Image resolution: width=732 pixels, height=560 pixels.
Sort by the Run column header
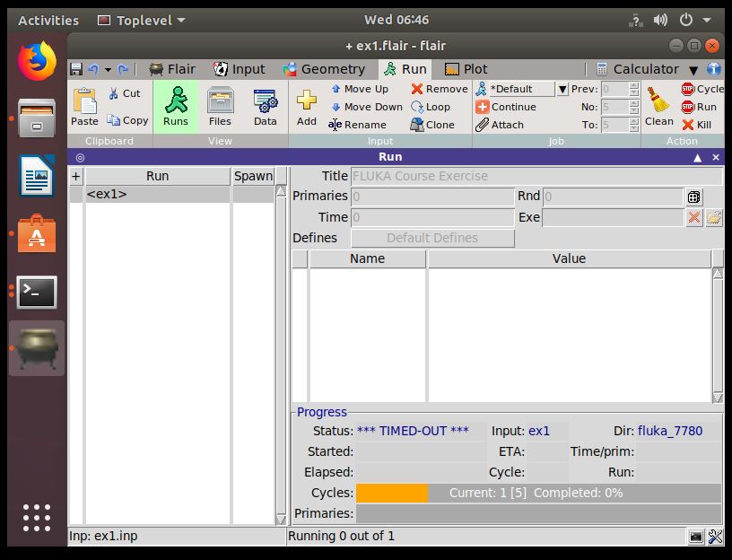(x=157, y=176)
